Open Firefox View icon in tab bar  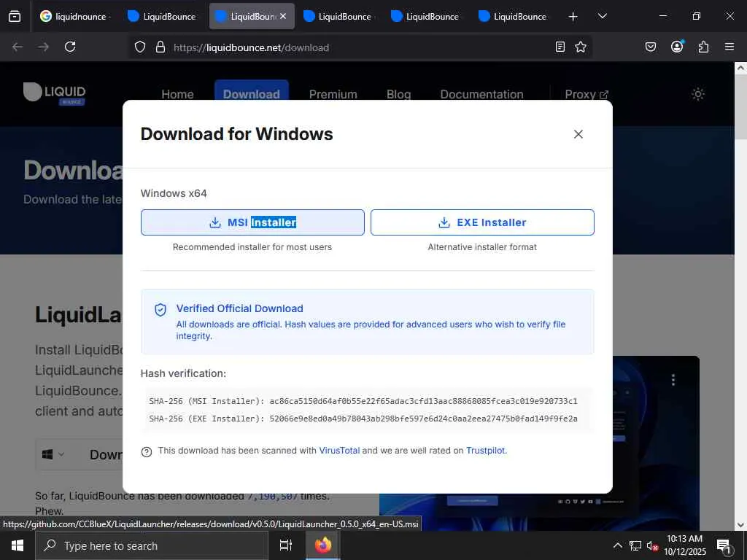pyautogui.click(x=15, y=16)
